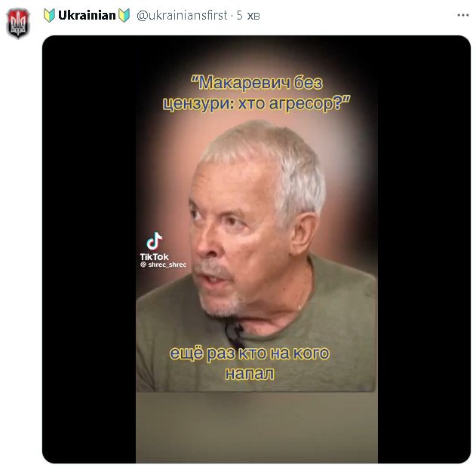Click the right black bar of the video
Image resolution: width=476 pixels, height=468 pixels.
424,249
